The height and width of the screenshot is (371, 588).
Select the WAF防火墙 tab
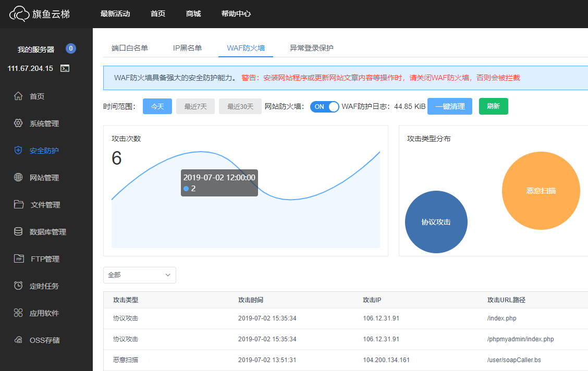click(x=246, y=48)
